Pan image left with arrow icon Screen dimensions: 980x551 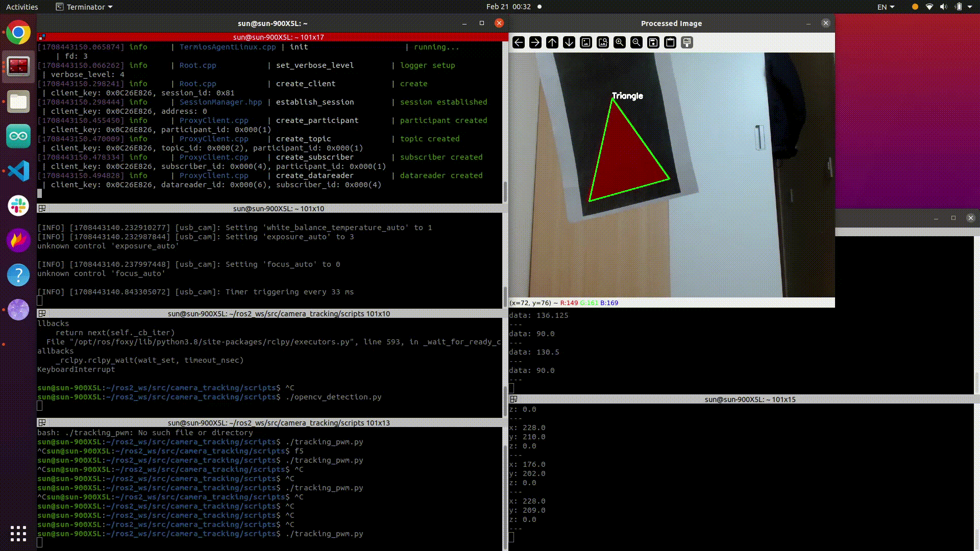519,42
